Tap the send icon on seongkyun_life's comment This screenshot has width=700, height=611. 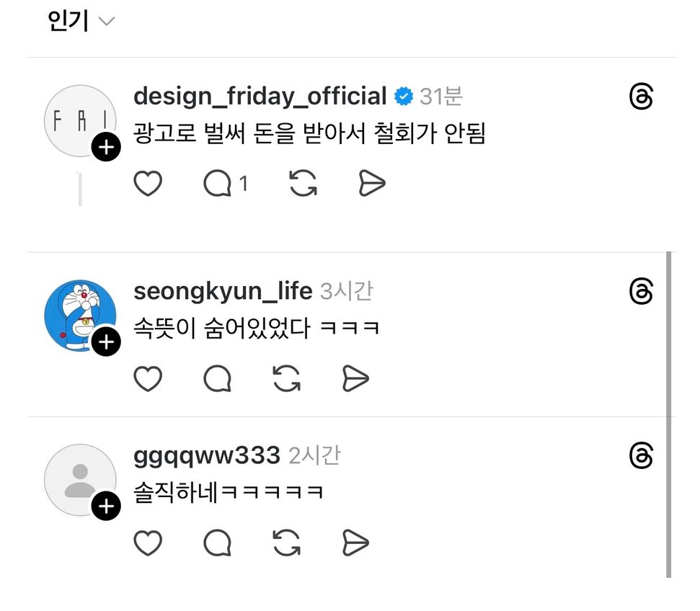pyautogui.click(x=354, y=378)
